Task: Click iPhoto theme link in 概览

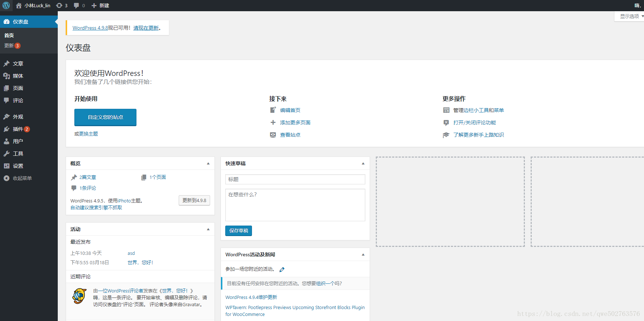Action: (x=124, y=201)
